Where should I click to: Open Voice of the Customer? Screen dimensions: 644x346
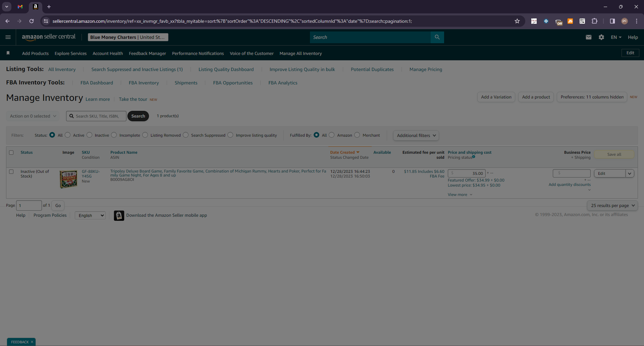pos(252,53)
